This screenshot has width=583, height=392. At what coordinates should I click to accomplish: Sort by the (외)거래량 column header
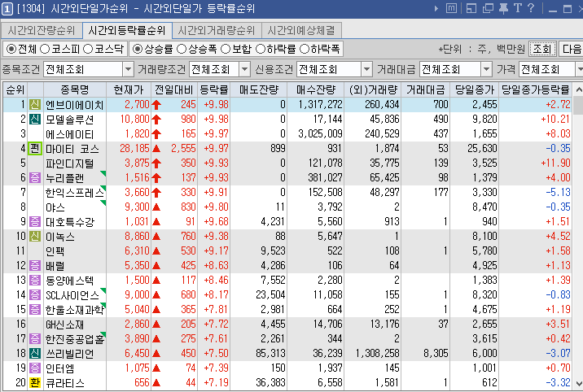(x=373, y=89)
